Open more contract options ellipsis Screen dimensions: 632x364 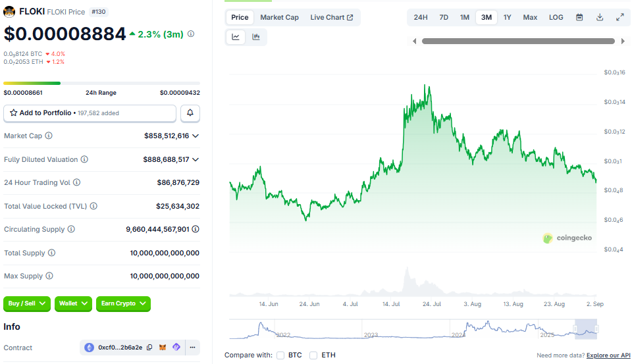(x=193, y=348)
